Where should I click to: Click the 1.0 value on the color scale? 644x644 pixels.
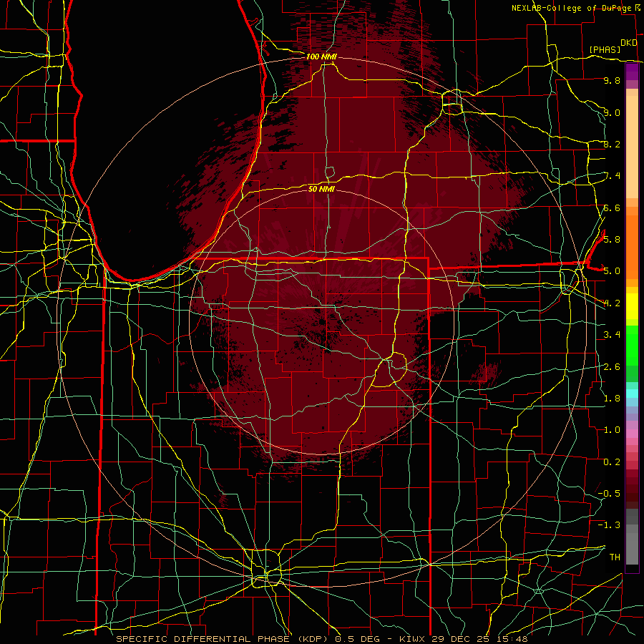point(612,429)
